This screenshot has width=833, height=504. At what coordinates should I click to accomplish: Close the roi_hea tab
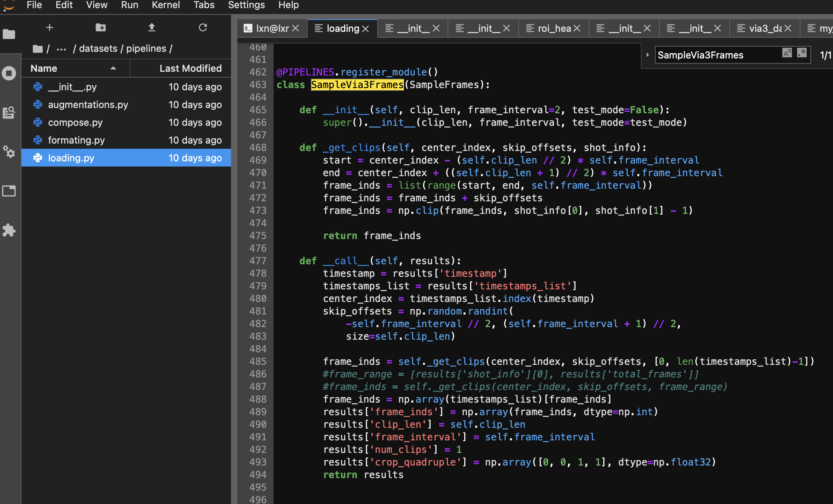coord(577,28)
